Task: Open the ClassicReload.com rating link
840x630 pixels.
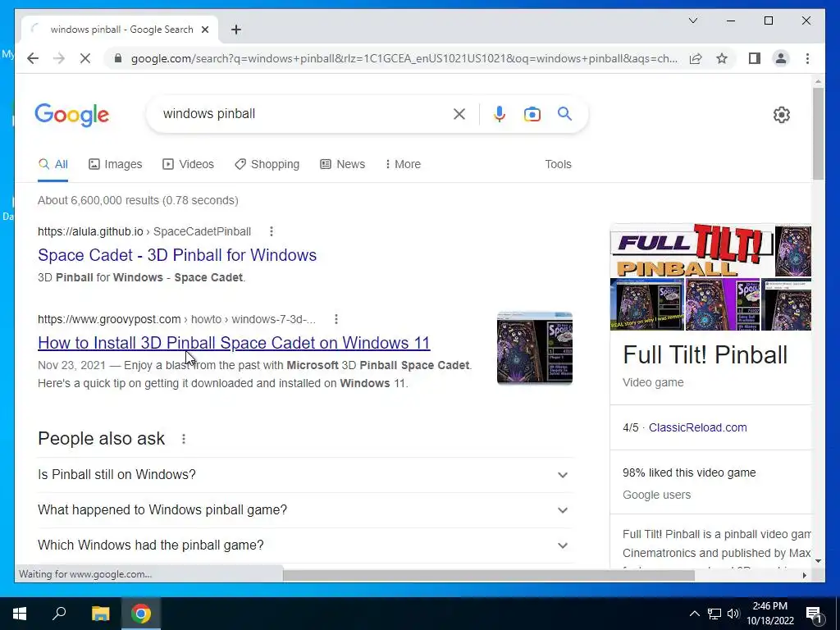Action: click(x=697, y=427)
